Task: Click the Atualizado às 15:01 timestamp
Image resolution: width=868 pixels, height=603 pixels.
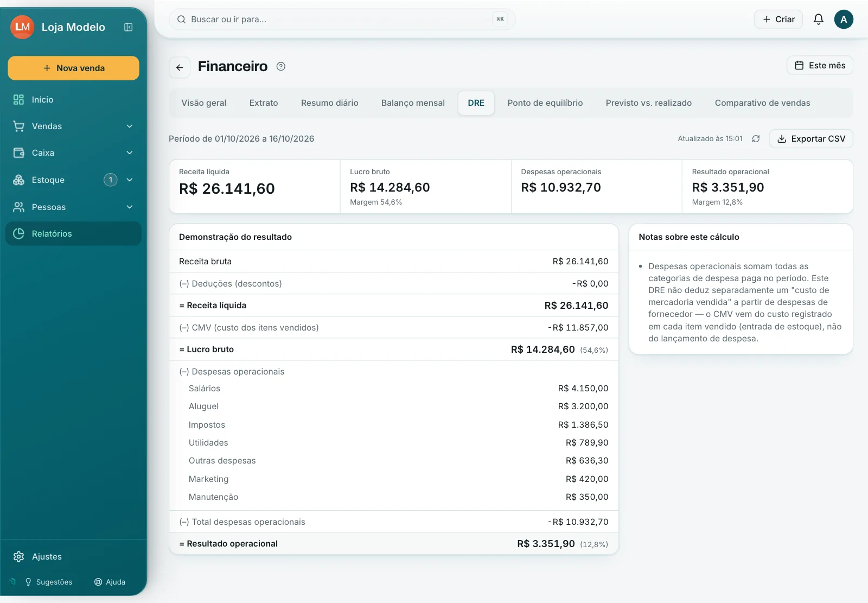Action: coord(710,139)
